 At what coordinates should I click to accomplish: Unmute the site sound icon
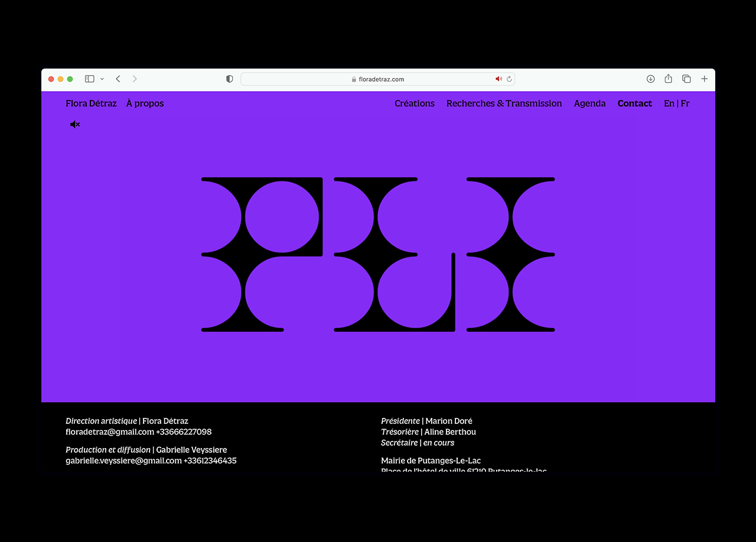pyautogui.click(x=75, y=124)
